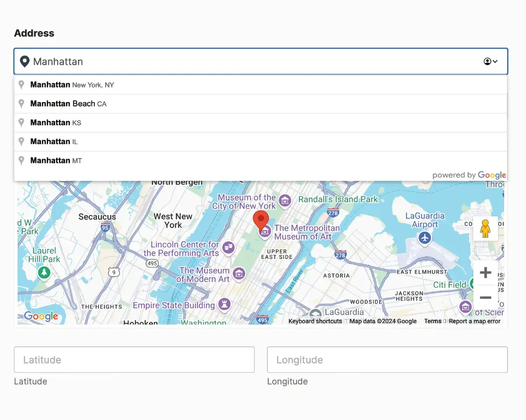The height and width of the screenshot is (420, 526).
Task: Click the Terms link below the map
Action: [x=432, y=321]
